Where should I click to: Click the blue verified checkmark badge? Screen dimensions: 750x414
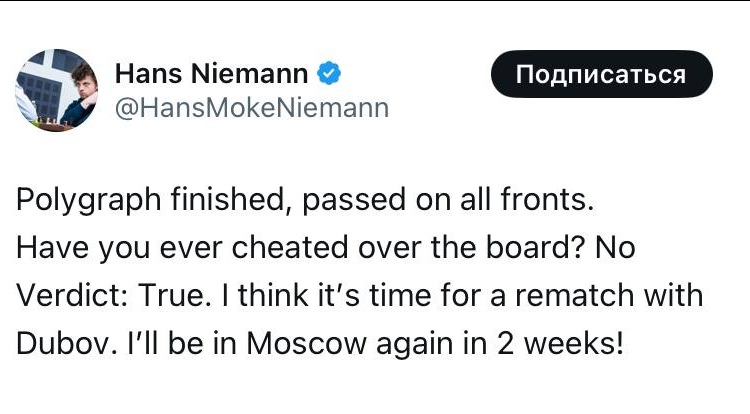coord(329,74)
